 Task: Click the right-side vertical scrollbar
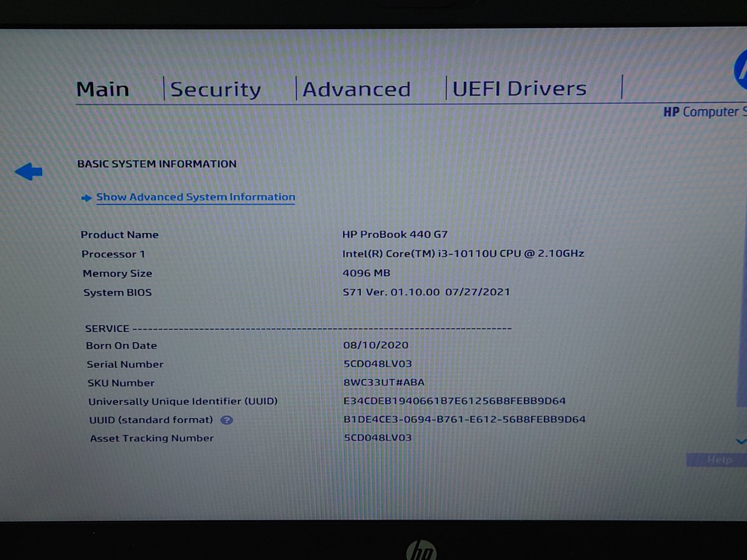click(742, 303)
